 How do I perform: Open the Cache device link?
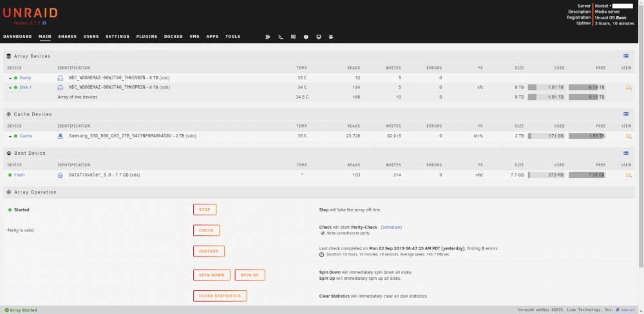pos(26,136)
